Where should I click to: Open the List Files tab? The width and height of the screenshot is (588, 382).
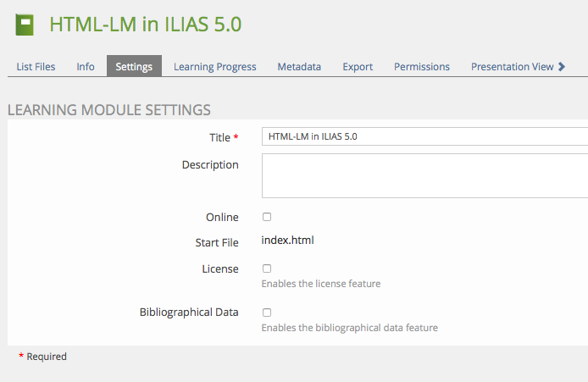tap(36, 67)
